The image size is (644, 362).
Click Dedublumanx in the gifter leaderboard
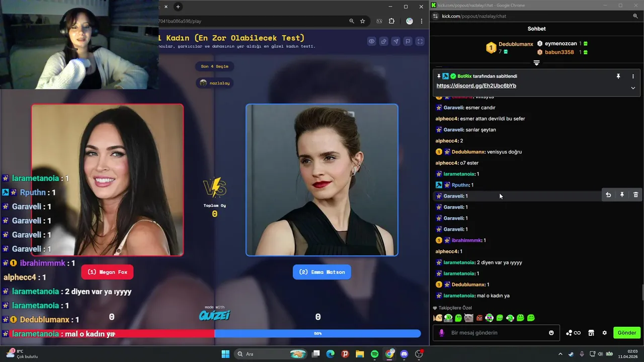tap(516, 44)
